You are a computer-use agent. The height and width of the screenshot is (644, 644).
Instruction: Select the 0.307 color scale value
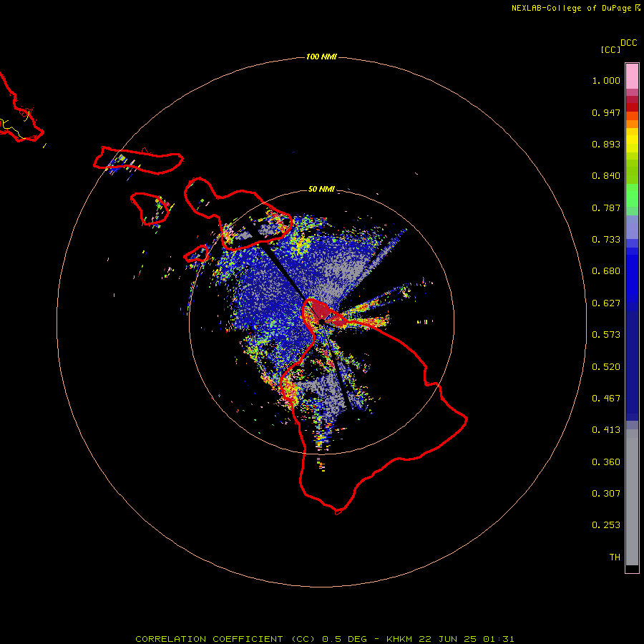pyautogui.click(x=606, y=494)
